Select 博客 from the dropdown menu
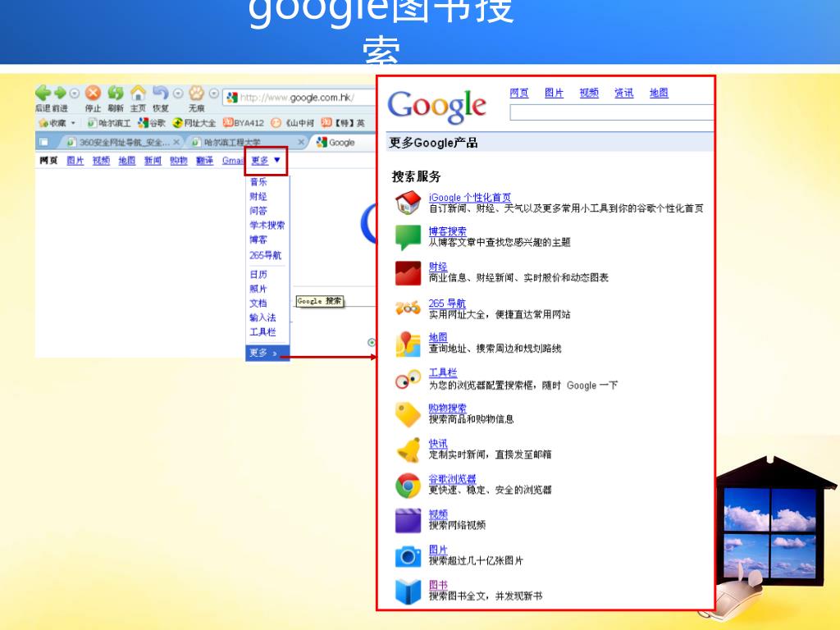 [258, 240]
